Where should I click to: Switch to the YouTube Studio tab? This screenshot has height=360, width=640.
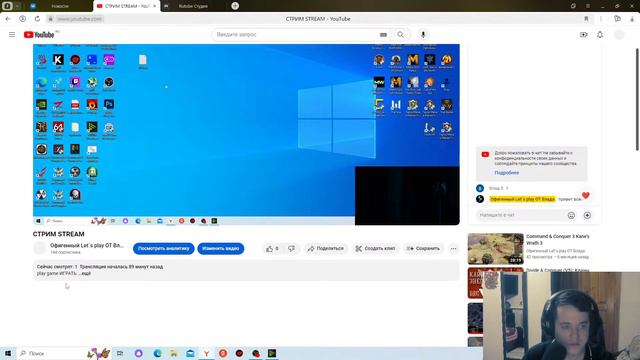tap(193, 6)
